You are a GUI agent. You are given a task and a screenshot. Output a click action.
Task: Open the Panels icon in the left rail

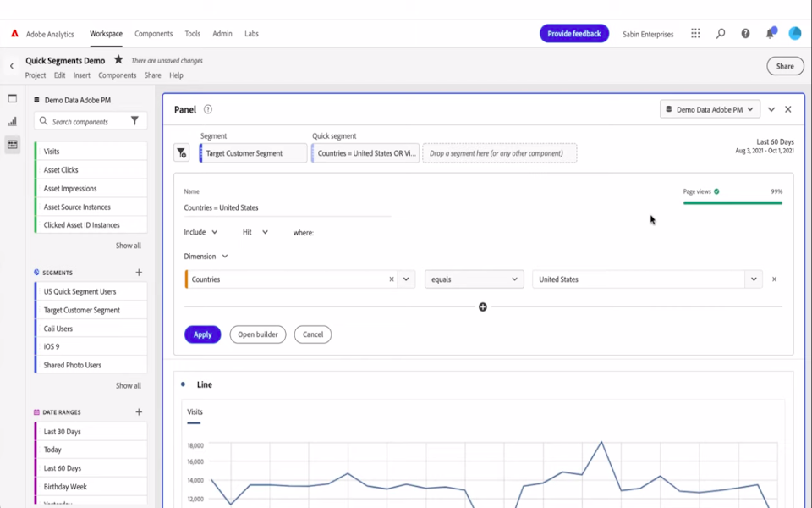coord(13,98)
